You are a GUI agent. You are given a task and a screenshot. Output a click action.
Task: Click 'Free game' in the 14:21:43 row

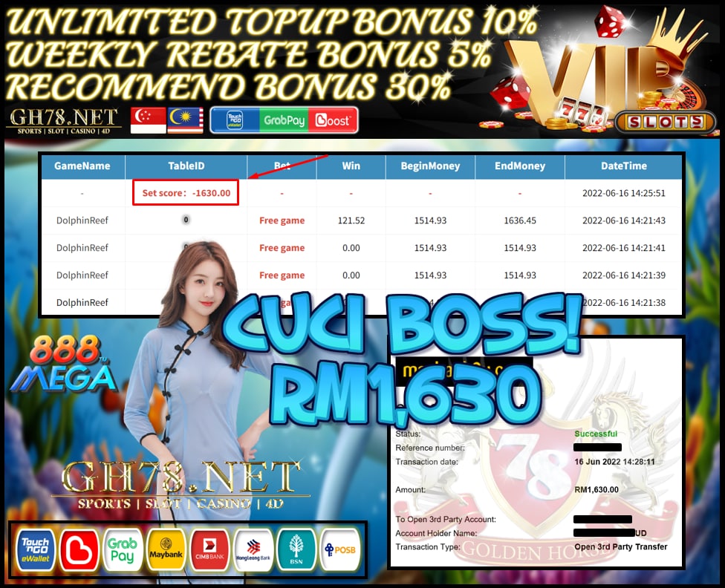[282, 220]
